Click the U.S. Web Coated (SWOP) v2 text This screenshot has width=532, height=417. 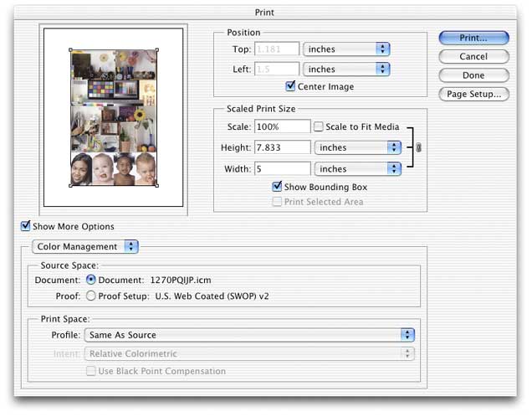[x=212, y=296]
